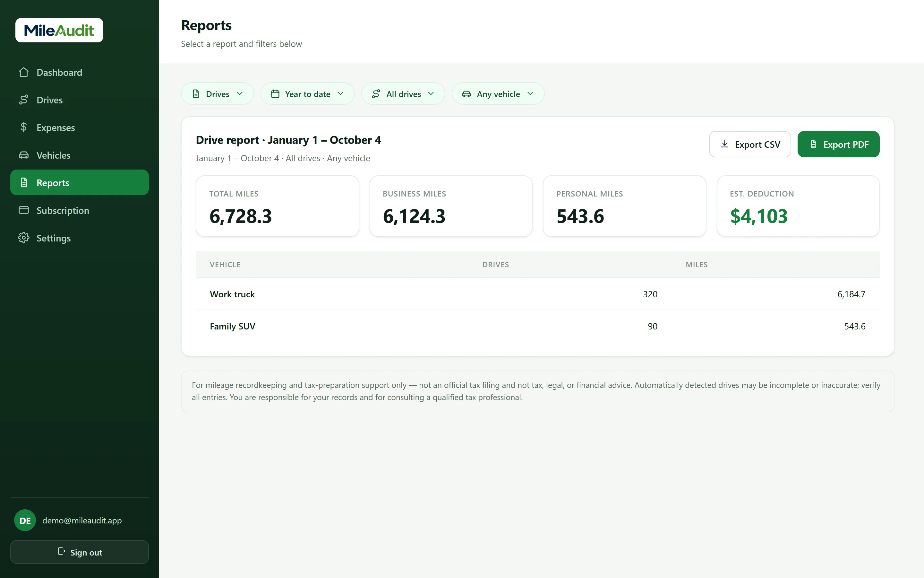Viewport: 924px width, 578px height.
Task: Click the Total Miles card 6,728.3
Action: 278,206
